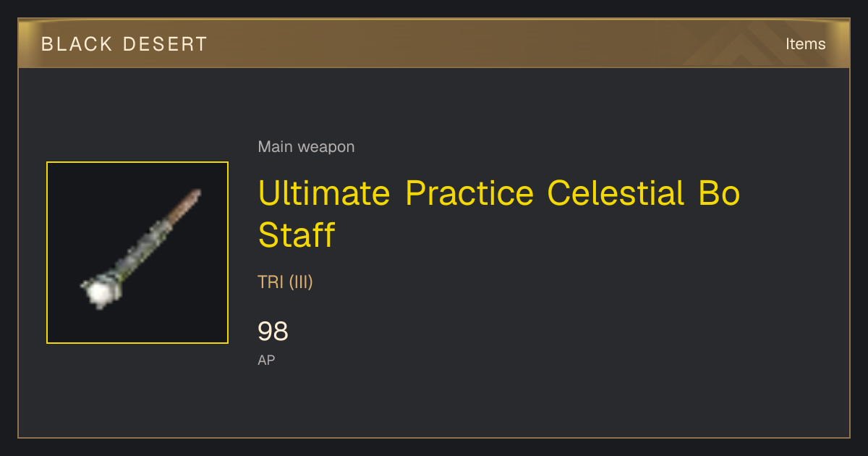Click the word Practice in item name
Viewport: 868px width, 456px height.
click(x=469, y=193)
